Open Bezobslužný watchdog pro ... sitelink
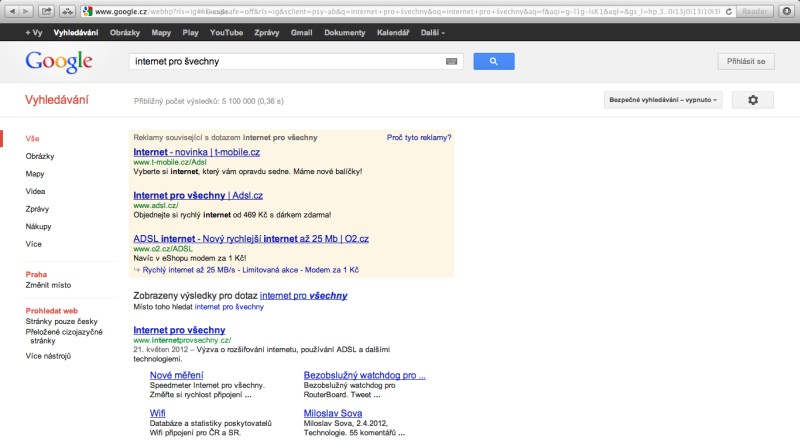Screen dimensions: 800x440 click(364, 375)
